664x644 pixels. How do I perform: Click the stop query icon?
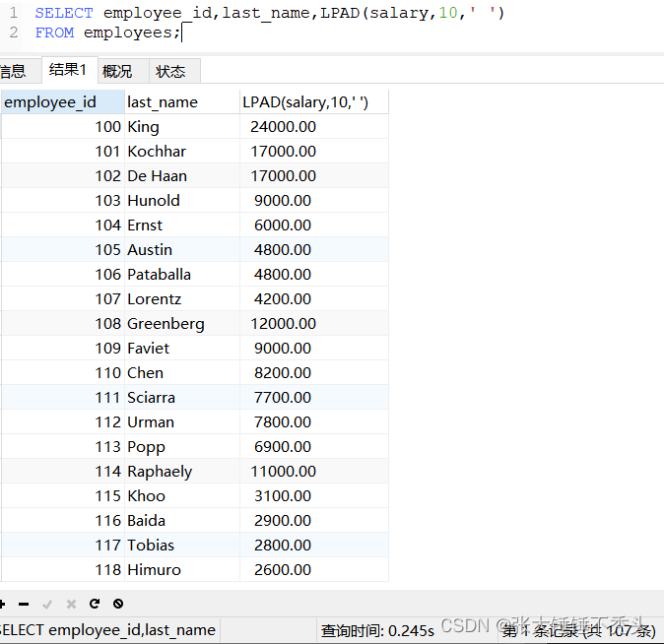pyautogui.click(x=118, y=604)
